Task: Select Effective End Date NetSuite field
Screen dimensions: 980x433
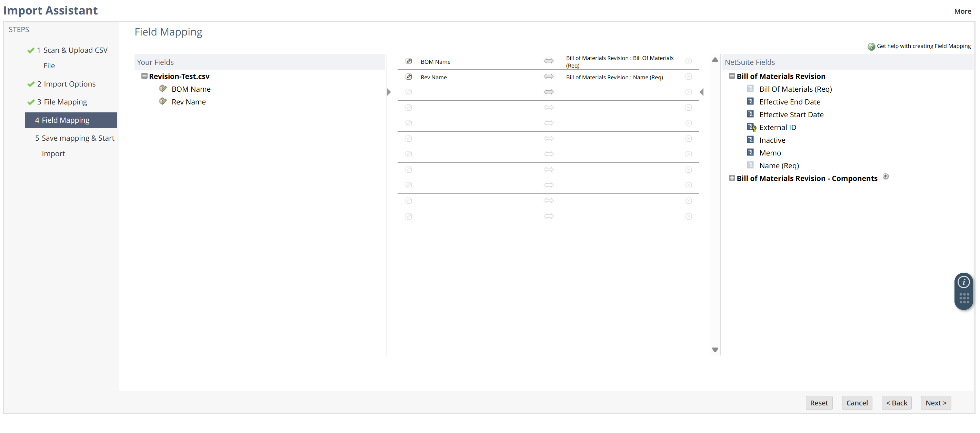Action: tap(790, 102)
